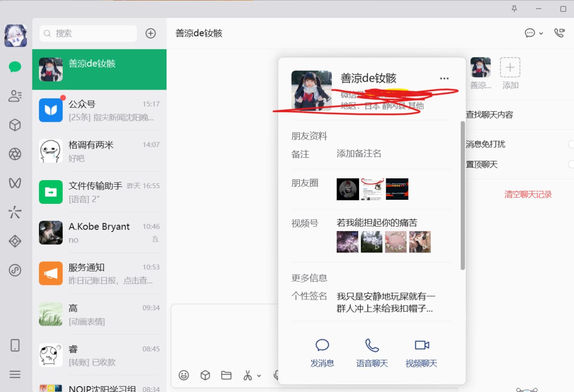The image size is (574, 392).
Task: Click the phone icon in left sidebar
Action: click(x=15, y=345)
